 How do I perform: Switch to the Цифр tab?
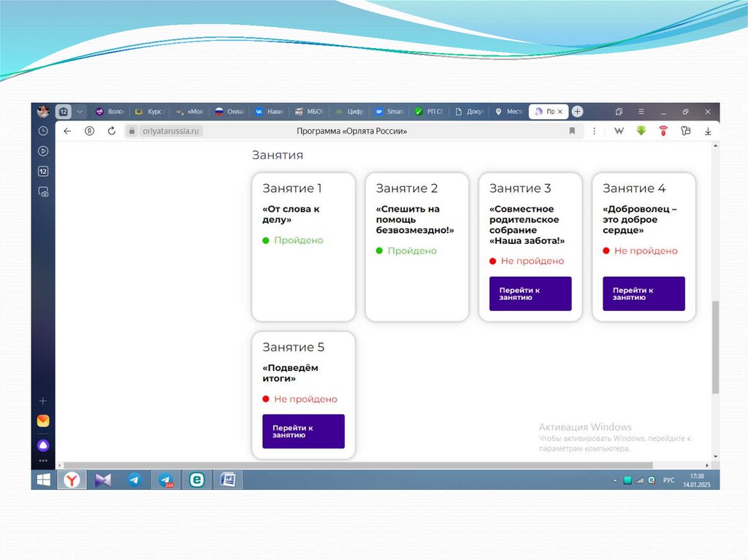349,112
